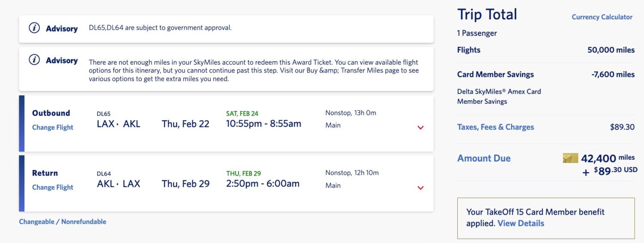Viewport: 644px width, 243px height.
Task: Click the DL64 flight number
Action: [104, 174]
